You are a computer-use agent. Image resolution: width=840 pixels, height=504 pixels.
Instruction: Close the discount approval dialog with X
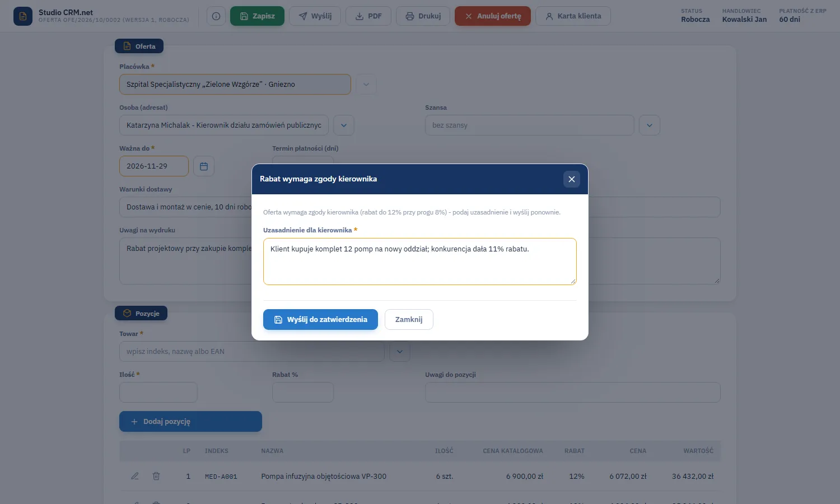[x=572, y=179]
